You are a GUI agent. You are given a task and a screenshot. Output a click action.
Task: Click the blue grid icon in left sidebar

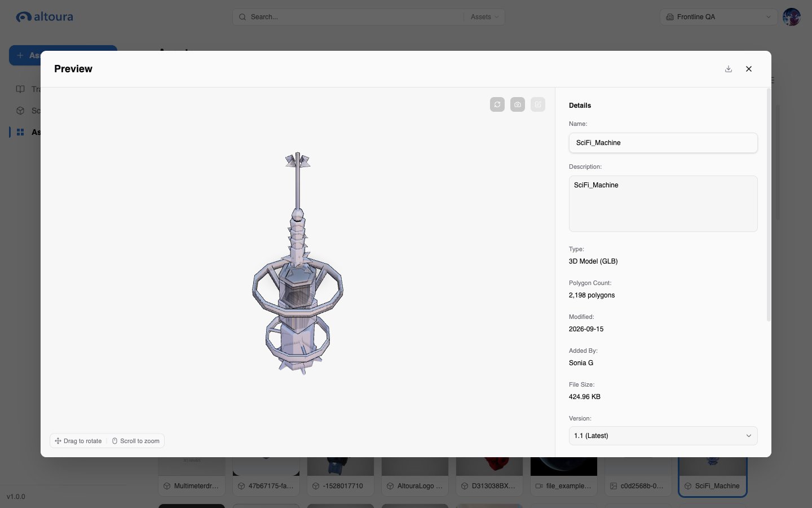[x=20, y=132]
